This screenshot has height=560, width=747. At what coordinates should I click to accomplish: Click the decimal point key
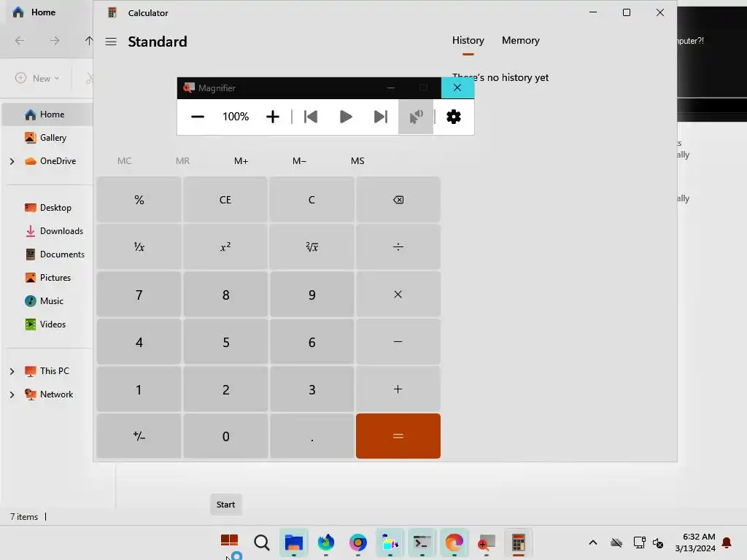(x=311, y=436)
